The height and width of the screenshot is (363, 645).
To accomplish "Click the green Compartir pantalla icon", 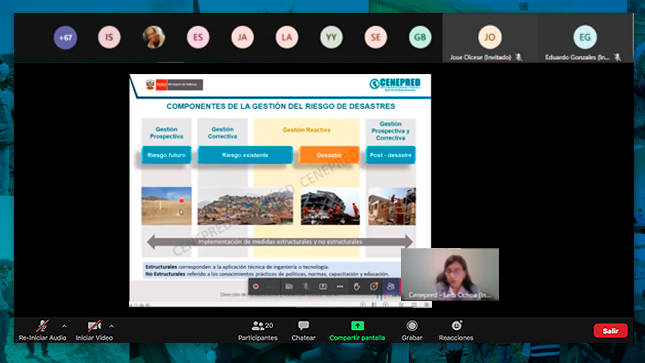I will point(357,326).
